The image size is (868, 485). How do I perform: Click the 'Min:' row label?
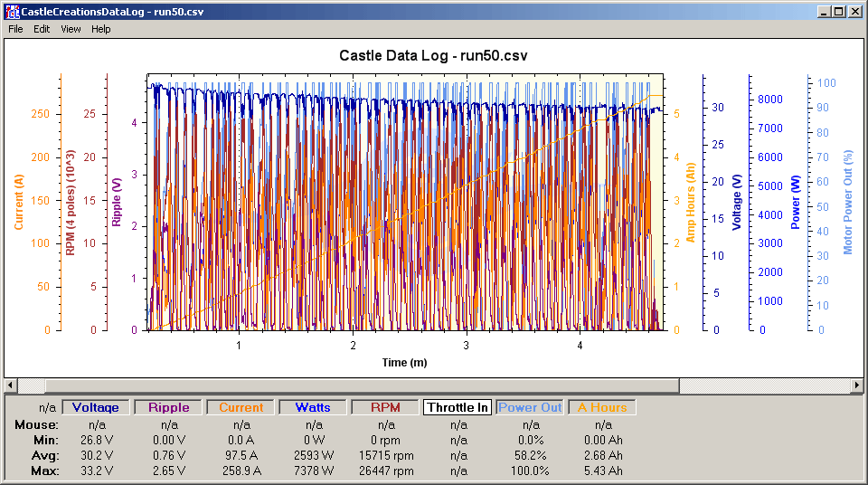click(46, 440)
